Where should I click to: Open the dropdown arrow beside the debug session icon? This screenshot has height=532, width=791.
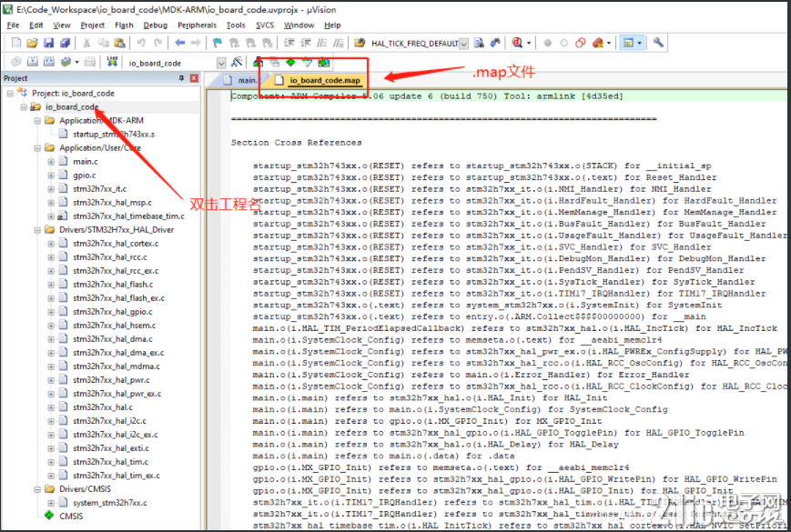pos(528,44)
